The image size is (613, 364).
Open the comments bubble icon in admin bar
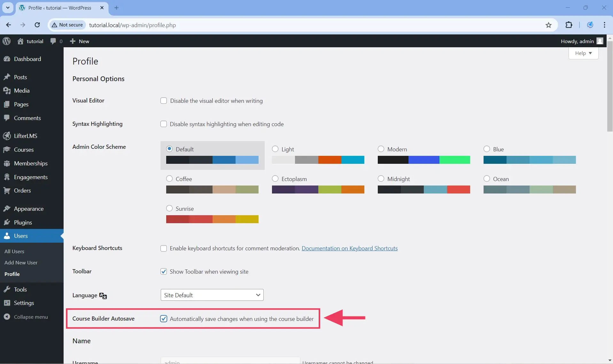[53, 41]
